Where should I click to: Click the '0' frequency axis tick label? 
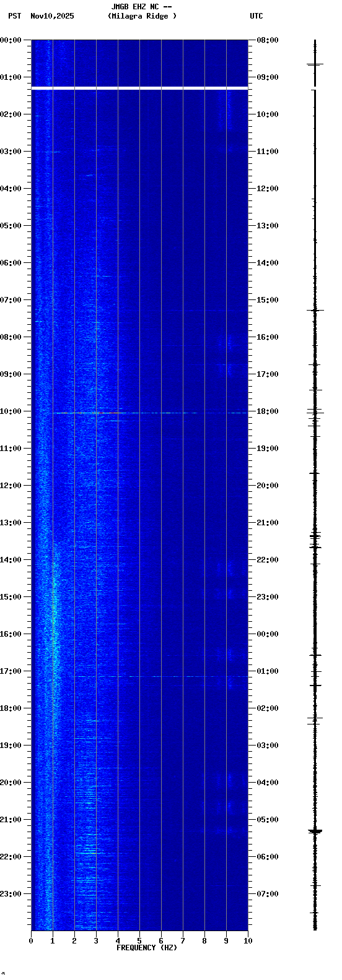click(x=31, y=941)
